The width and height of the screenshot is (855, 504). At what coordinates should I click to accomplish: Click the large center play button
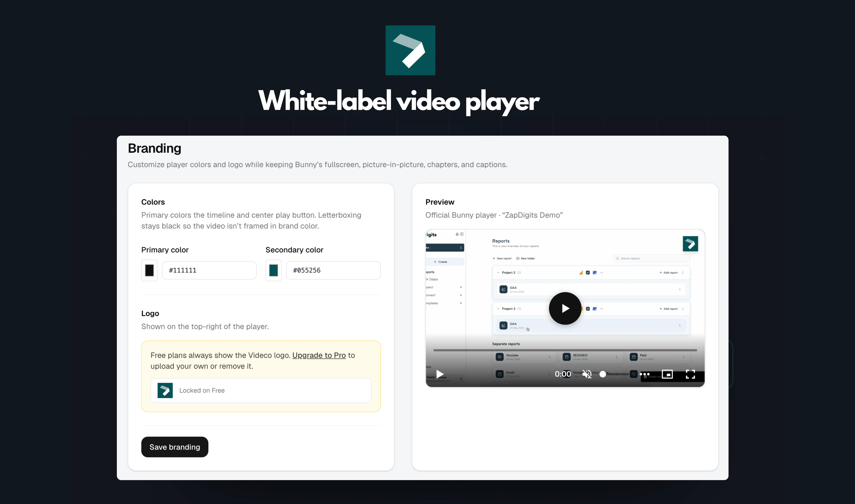pyautogui.click(x=565, y=308)
